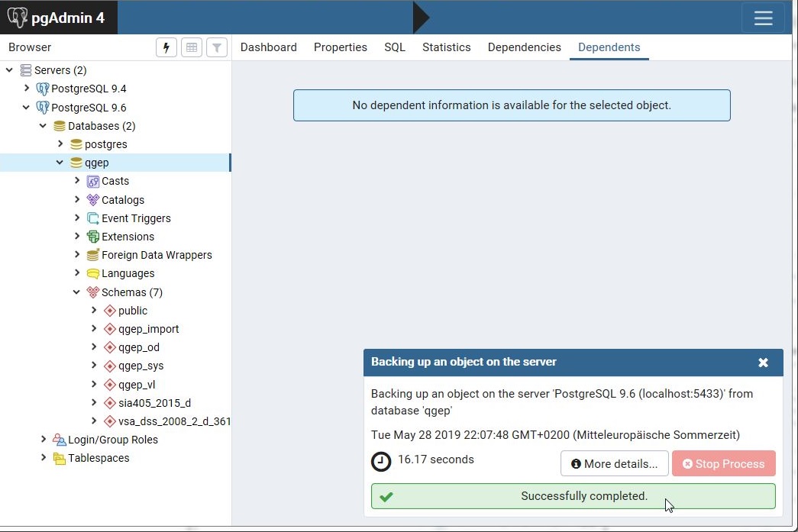Expand the postgres database node
The width and height of the screenshot is (798, 532).
tap(60, 143)
